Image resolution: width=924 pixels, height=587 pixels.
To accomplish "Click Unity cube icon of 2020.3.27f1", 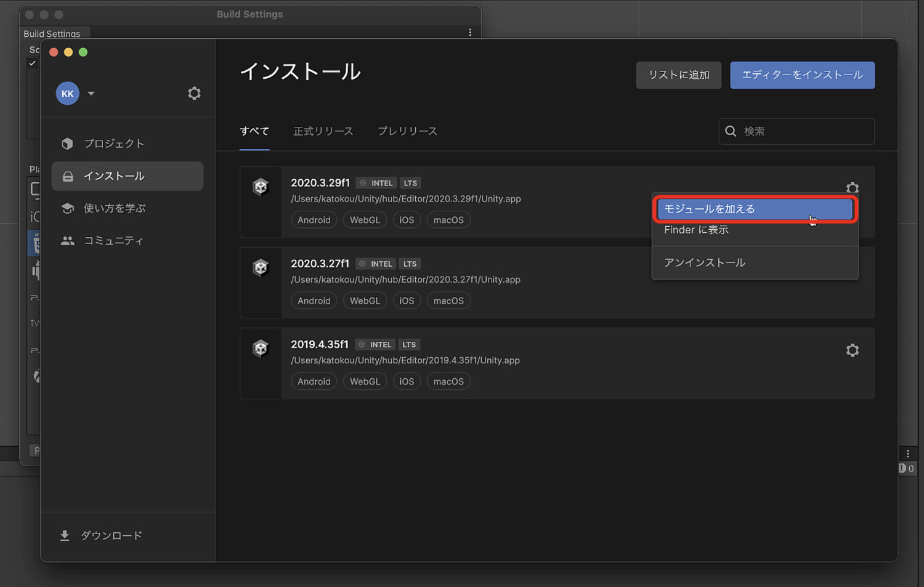I will (x=261, y=267).
